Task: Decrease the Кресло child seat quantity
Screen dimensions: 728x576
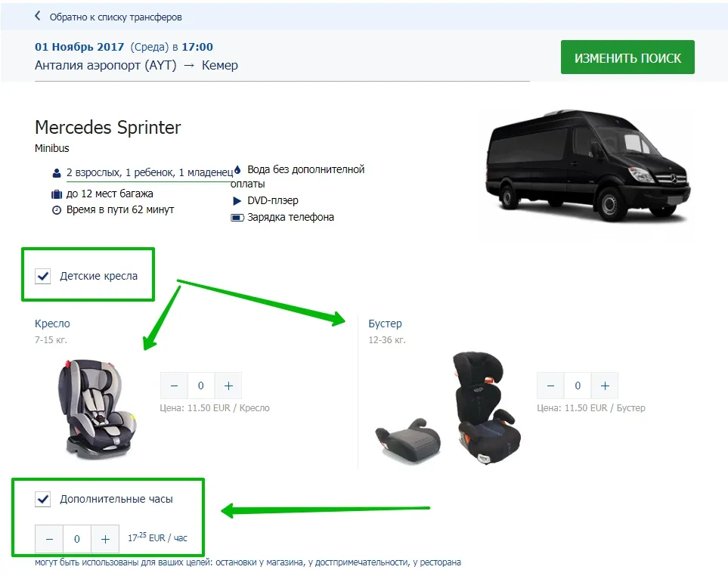Action: 174,386
